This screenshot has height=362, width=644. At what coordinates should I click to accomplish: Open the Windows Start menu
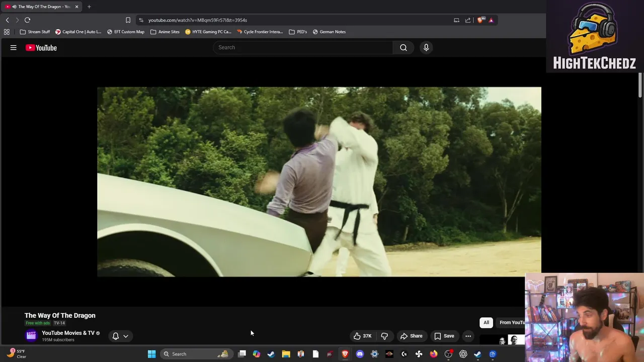tap(151, 354)
